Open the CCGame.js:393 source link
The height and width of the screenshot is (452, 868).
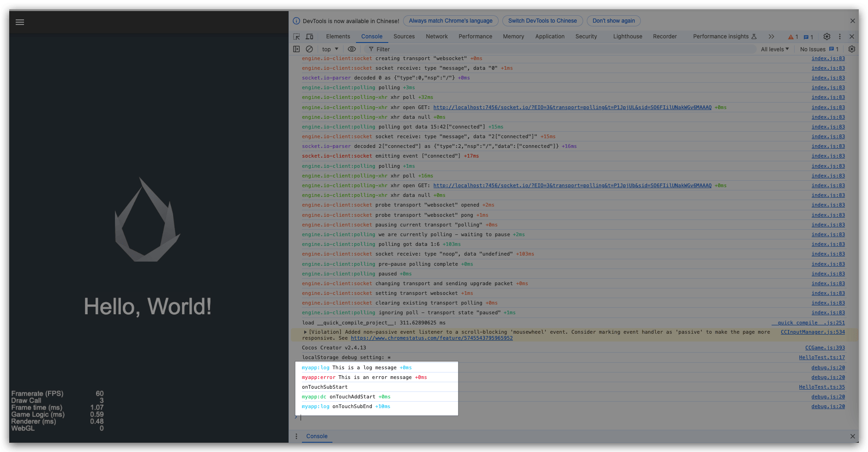tap(825, 348)
